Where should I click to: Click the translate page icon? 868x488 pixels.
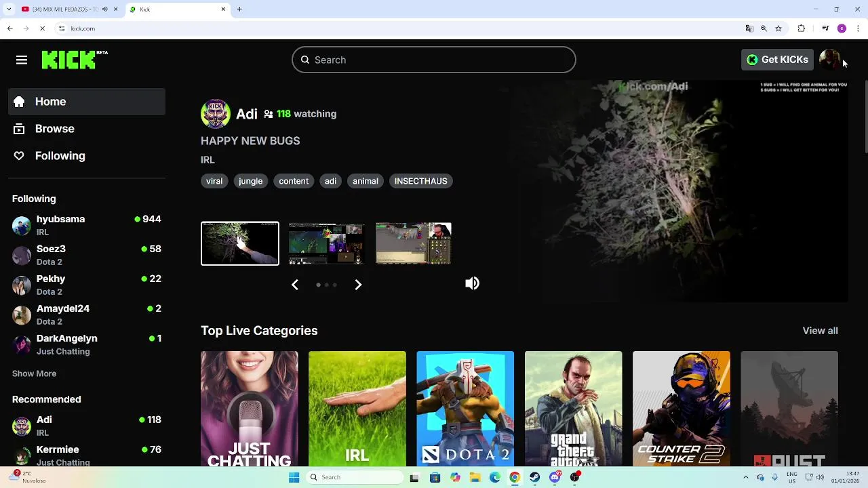(749, 28)
